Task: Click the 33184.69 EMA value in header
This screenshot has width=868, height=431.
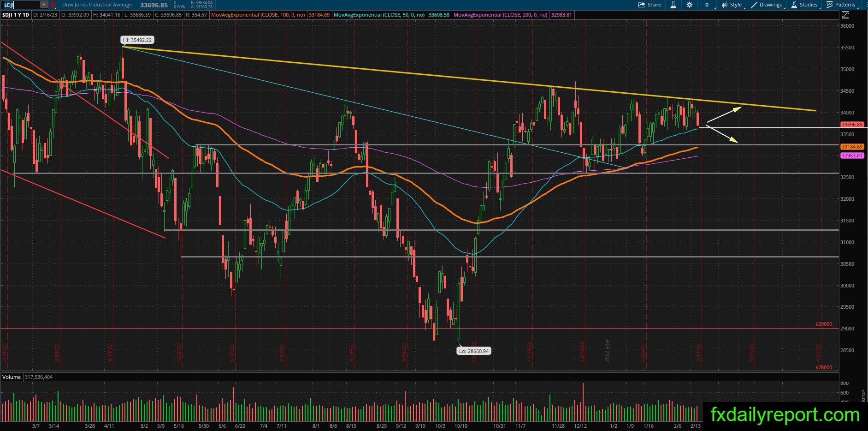Action: pos(319,15)
